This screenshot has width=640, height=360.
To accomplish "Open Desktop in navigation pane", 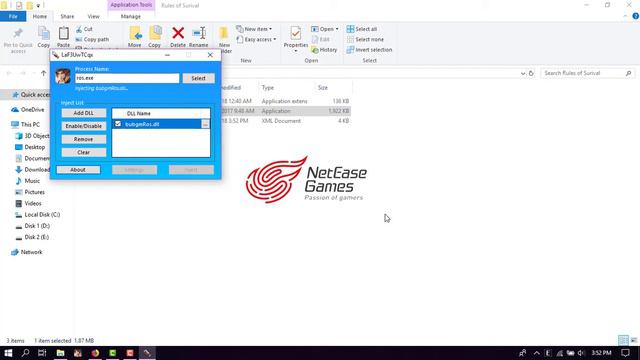I will click(30, 147).
